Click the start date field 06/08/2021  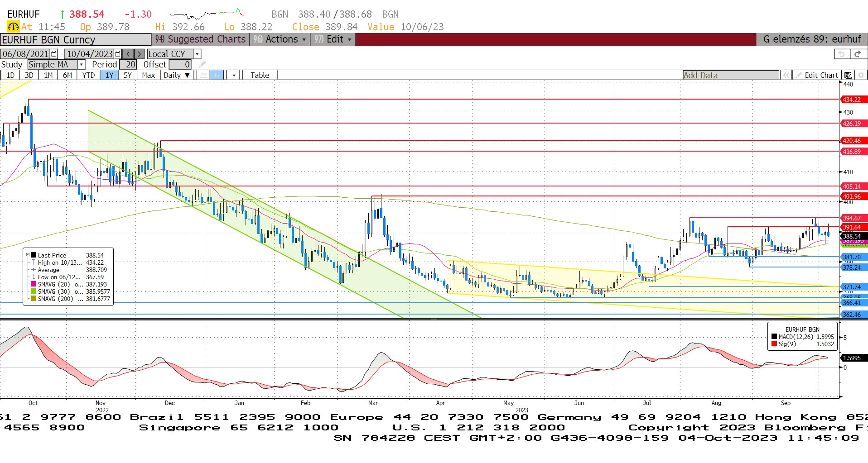[x=25, y=54]
